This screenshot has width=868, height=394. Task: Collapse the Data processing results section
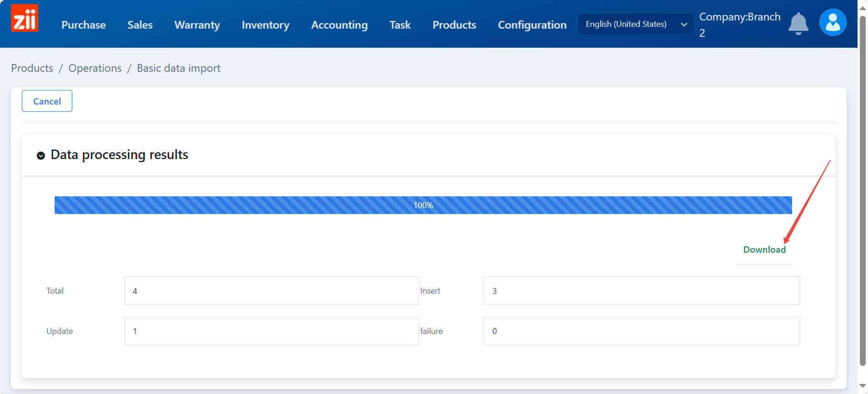pos(41,155)
